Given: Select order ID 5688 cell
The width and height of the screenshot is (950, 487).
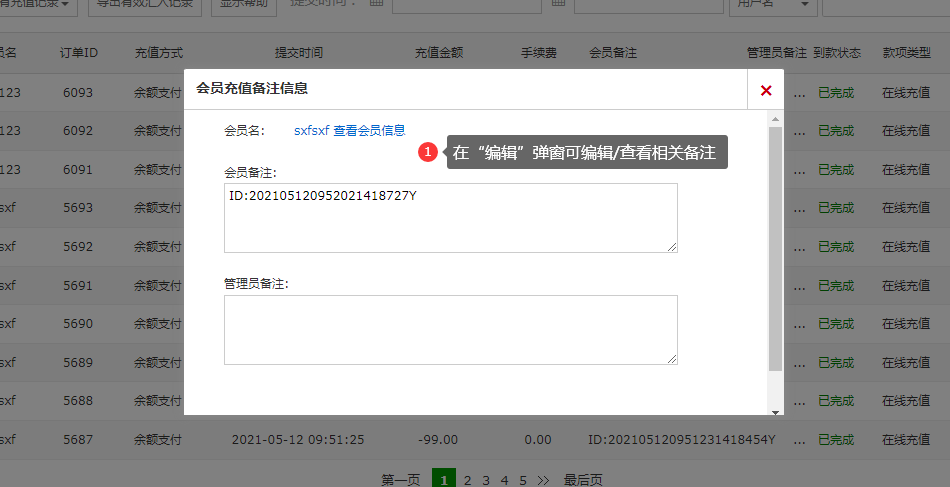Looking at the screenshot, I should click(x=78, y=400).
